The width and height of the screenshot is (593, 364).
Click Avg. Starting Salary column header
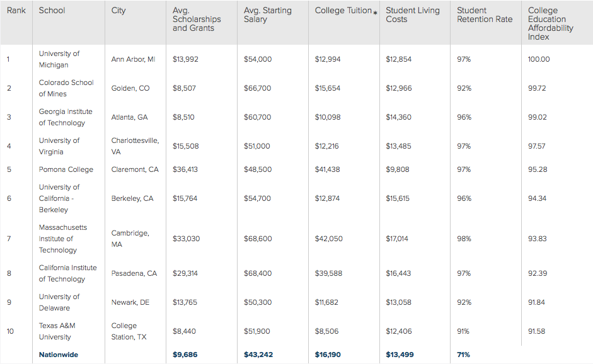(267, 14)
